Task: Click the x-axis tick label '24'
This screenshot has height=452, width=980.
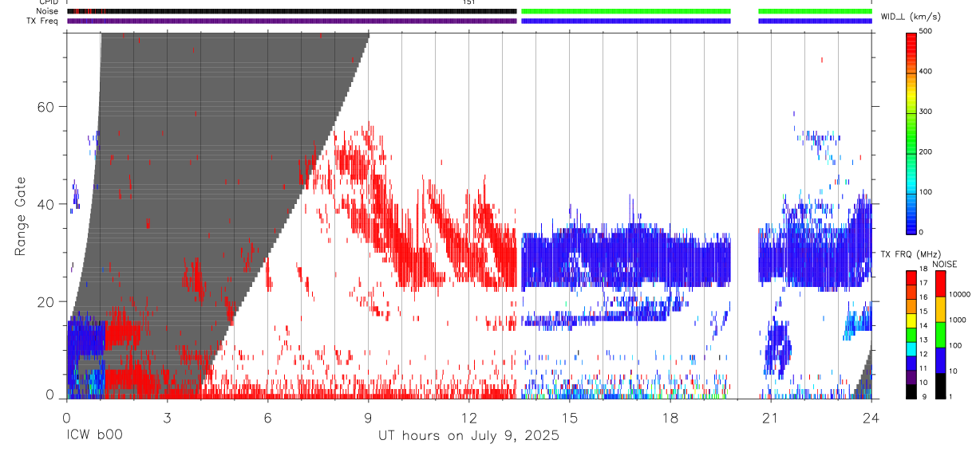Action: click(x=871, y=417)
